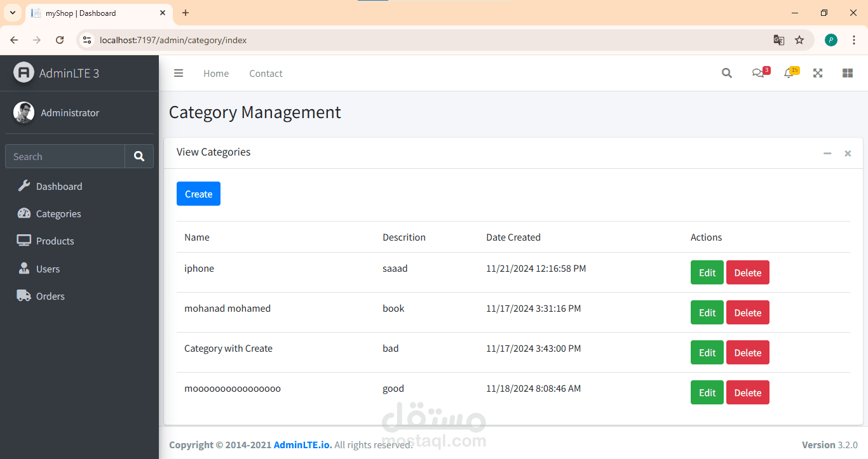The image size is (868, 459).
Task: Click the site information icon in address bar
Action: click(x=88, y=40)
